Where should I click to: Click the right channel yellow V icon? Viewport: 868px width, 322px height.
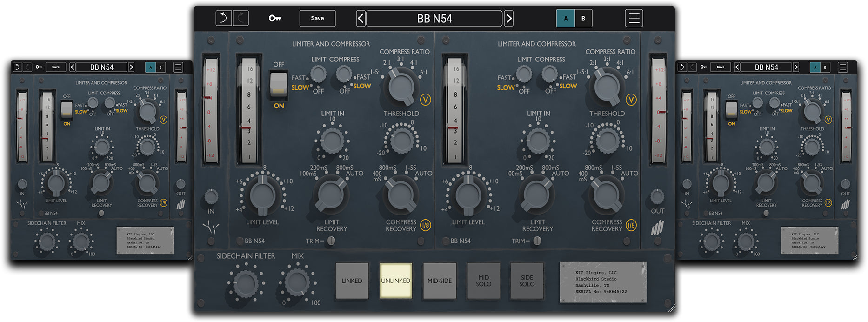(x=631, y=100)
